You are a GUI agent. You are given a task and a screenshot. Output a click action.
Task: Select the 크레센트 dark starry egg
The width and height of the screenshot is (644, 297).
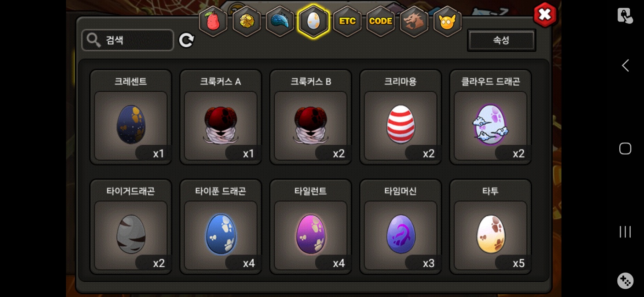[131, 117]
